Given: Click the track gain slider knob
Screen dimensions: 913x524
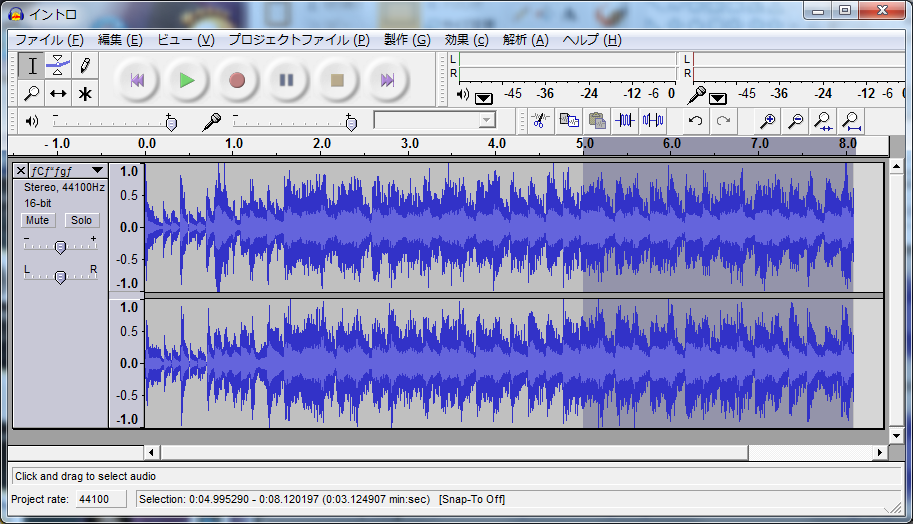Looking at the screenshot, I should 60,247.
